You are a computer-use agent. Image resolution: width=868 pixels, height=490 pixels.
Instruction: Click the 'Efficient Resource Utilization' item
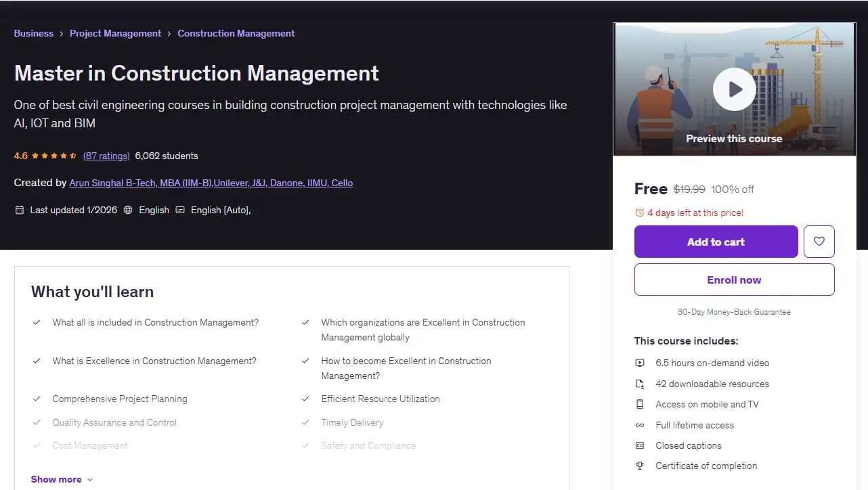tap(381, 399)
